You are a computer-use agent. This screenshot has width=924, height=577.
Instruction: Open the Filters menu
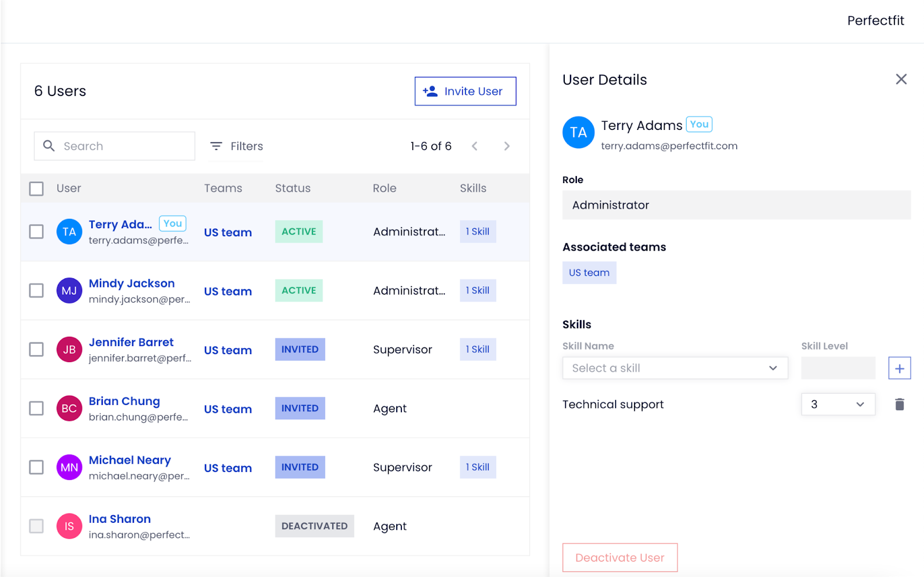236,146
